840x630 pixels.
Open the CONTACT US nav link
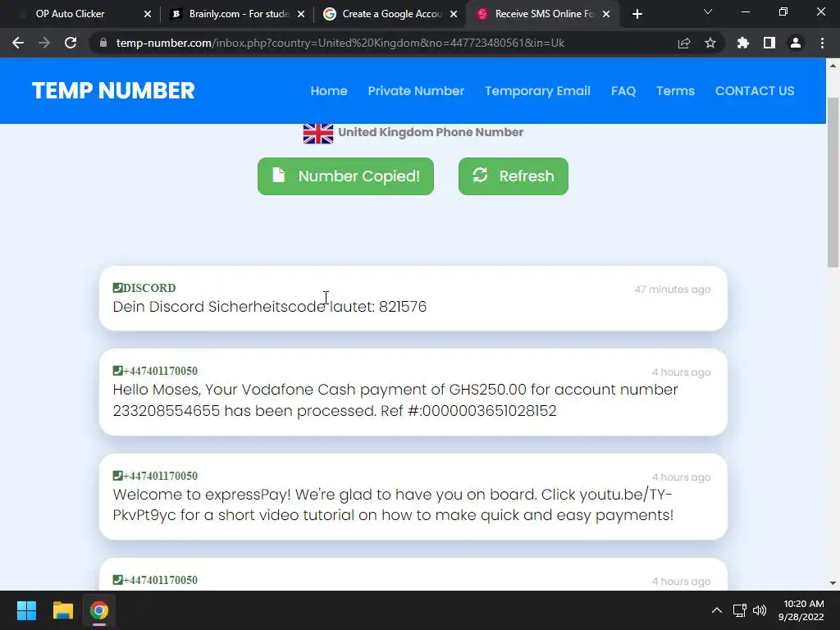tap(755, 91)
